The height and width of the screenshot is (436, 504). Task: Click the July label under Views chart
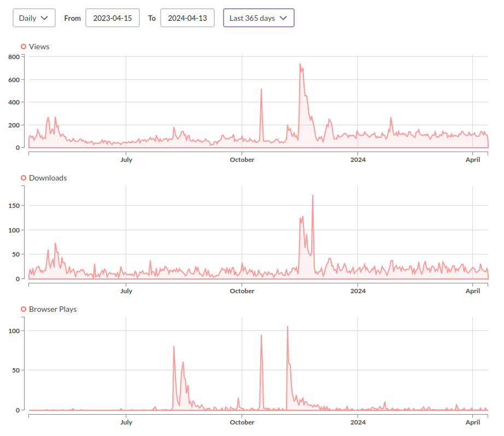tap(126, 160)
